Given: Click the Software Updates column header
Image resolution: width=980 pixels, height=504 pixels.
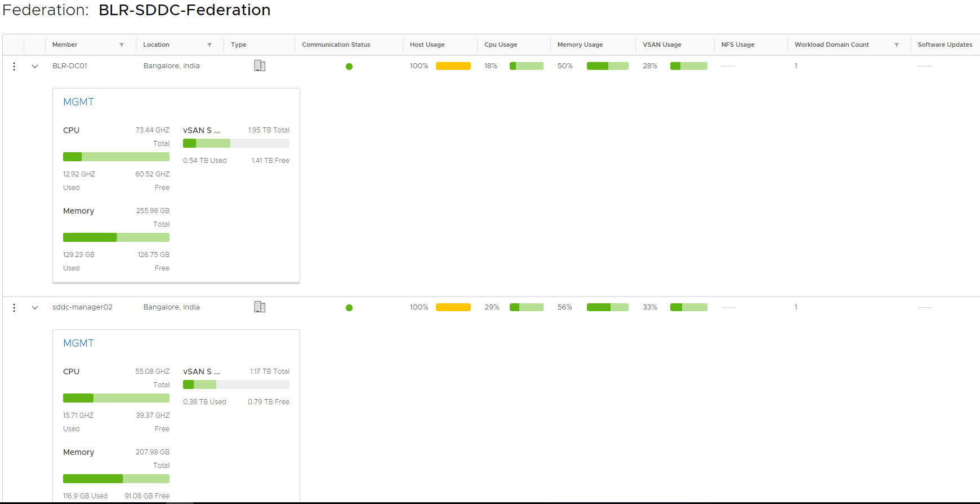Looking at the screenshot, I should [945, 45].
